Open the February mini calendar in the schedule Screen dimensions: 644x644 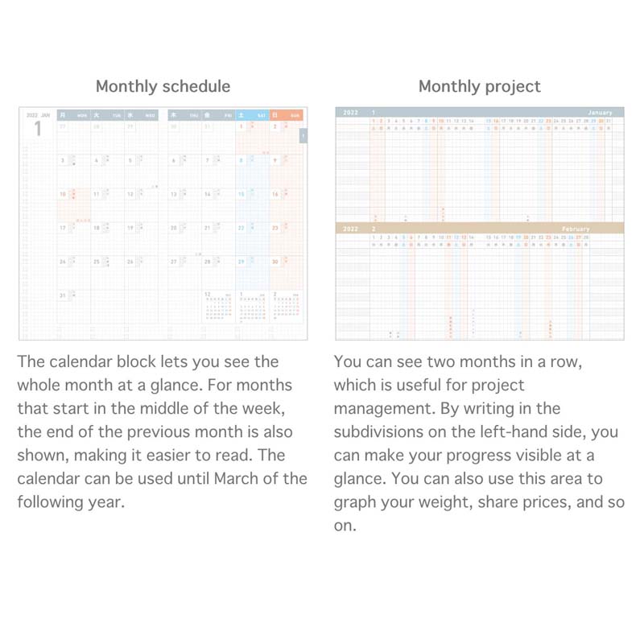tap(287, 308)
